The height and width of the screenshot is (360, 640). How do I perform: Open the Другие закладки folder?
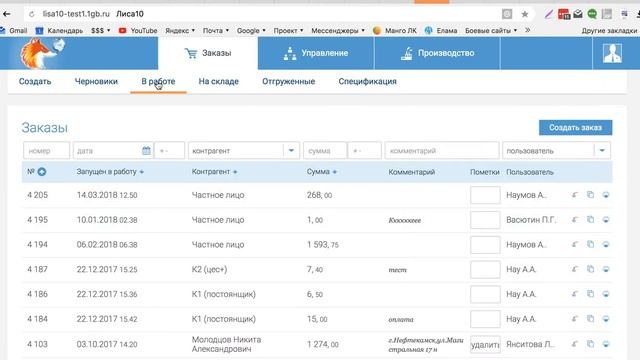tap(609, 31)
